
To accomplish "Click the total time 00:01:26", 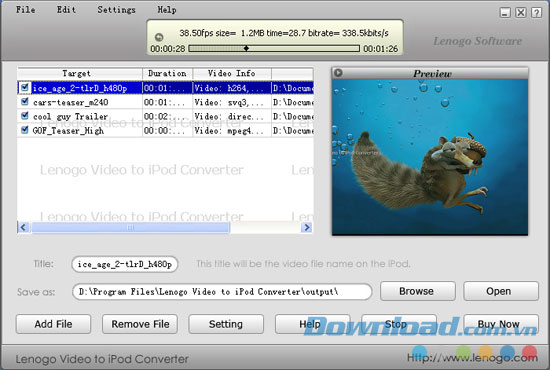I will pos(381,48).
